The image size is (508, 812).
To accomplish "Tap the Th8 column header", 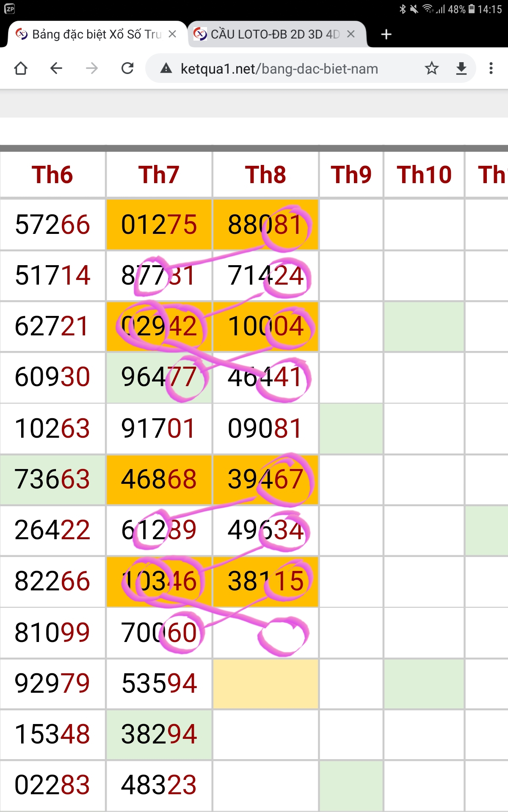I will 265,175.
